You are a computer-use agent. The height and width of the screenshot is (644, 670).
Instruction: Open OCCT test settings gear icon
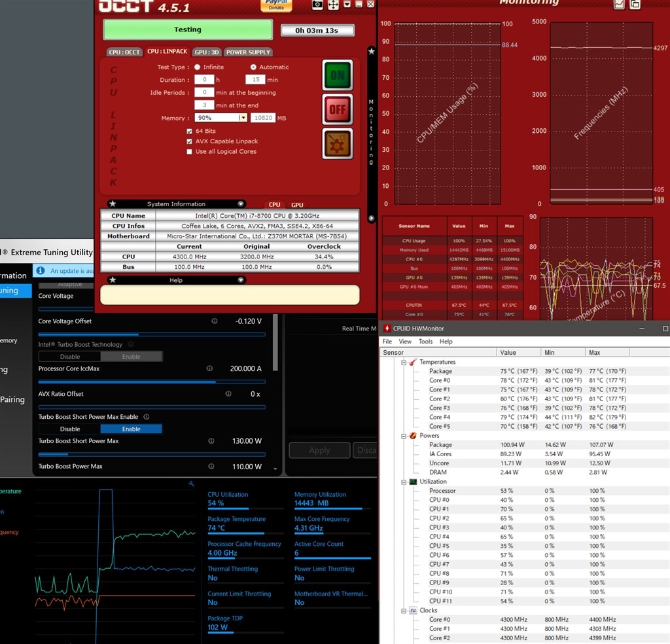point(338,143)
